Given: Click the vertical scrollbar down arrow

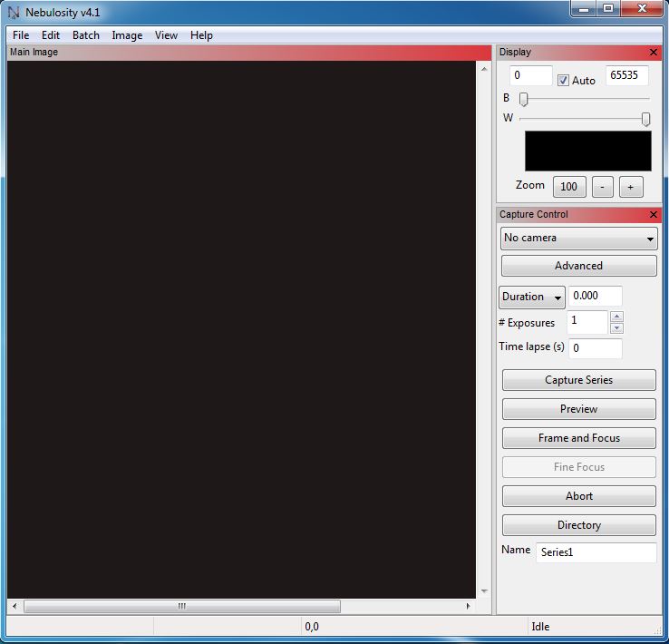Looking at the screenshot, I should pyautogui.click(x=484, y=591).
